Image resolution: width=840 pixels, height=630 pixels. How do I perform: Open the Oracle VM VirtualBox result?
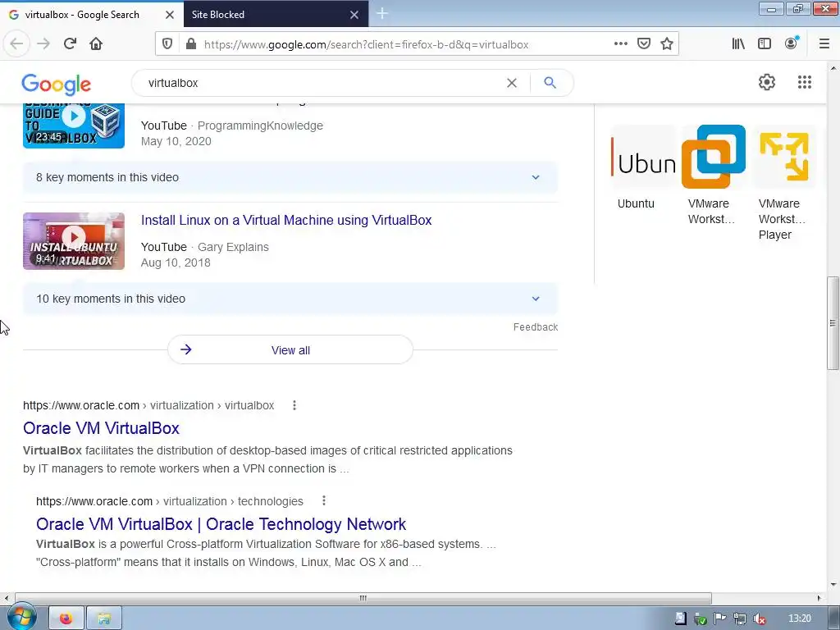pyautogui.click(x=101, y=428)
